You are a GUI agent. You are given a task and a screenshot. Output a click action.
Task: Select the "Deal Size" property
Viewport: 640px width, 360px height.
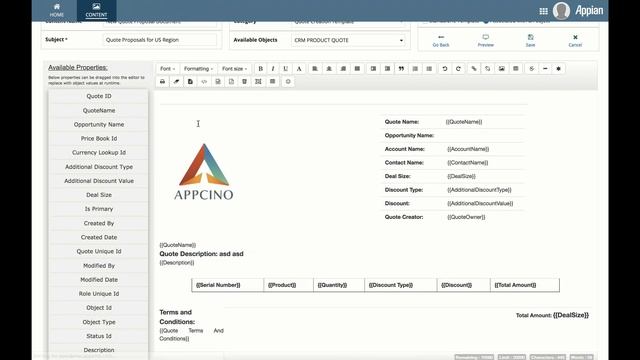99,195
